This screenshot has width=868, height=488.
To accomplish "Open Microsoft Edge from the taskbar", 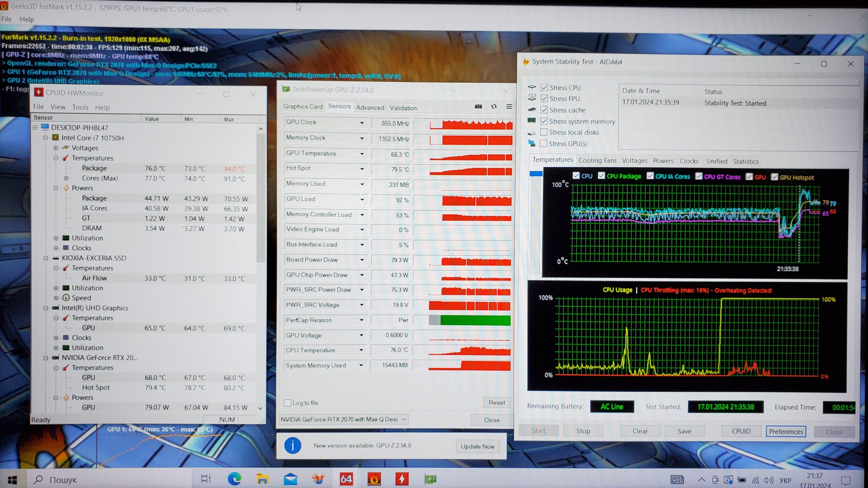I will click(234, 479).
